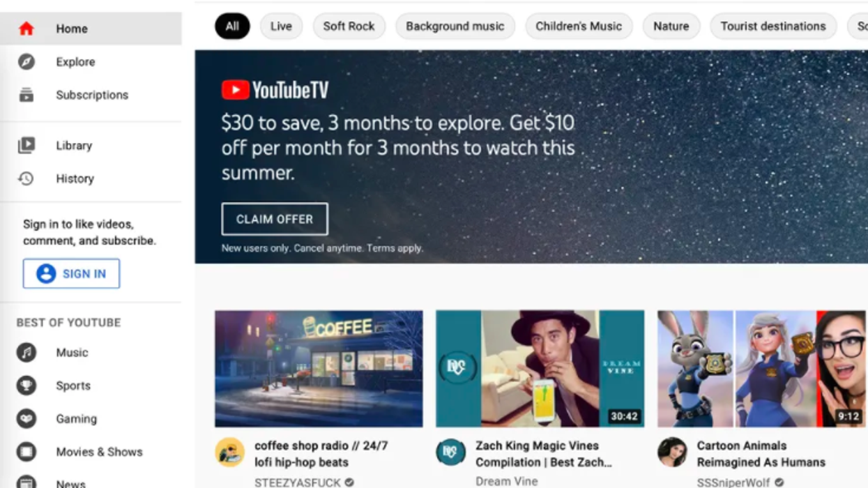Select the Tourist destinations chip

(x=773, y=26)
